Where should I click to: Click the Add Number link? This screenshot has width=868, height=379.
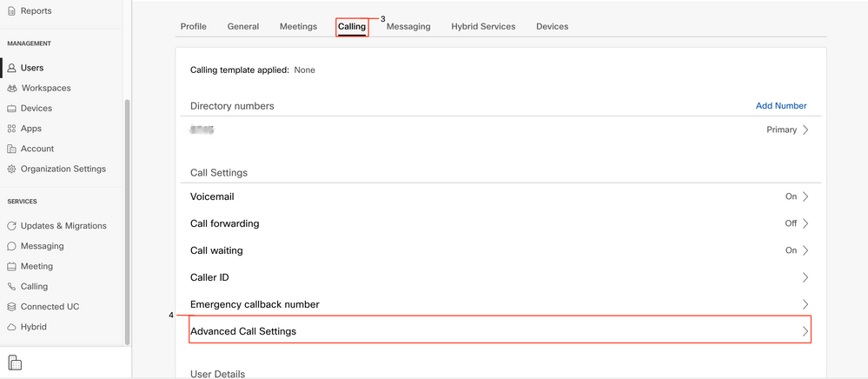pos(781,106)
